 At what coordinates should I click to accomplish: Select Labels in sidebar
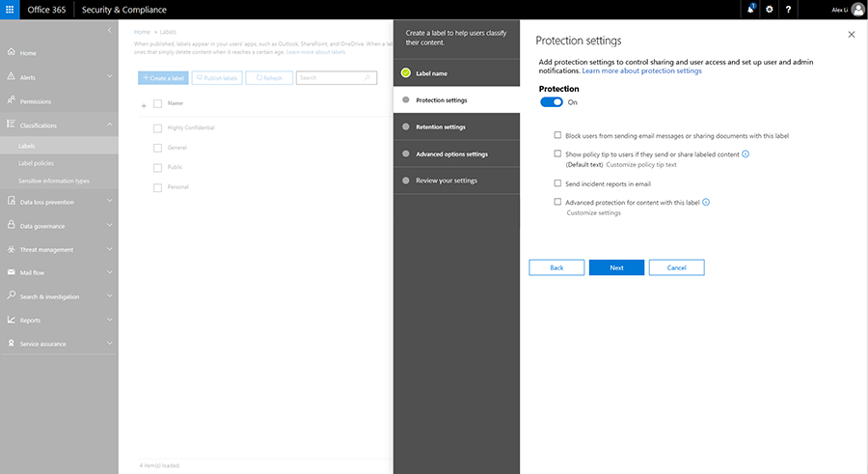point(59,146)
